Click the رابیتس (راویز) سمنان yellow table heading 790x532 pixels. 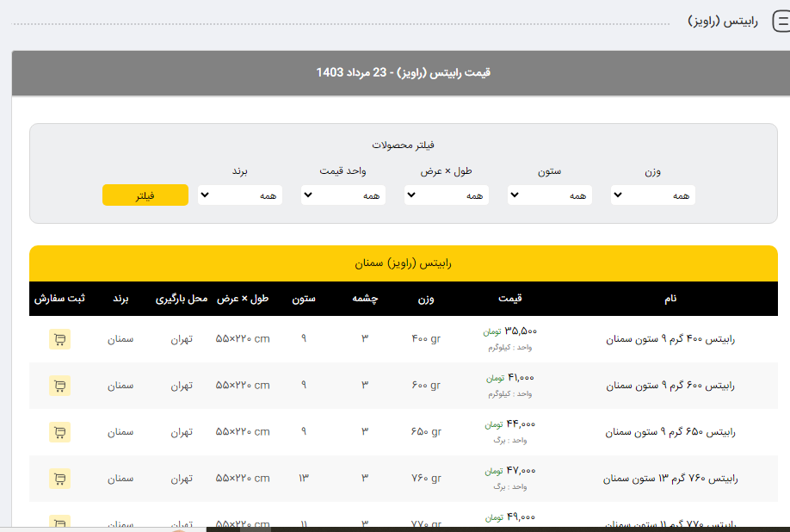point(403,263)
